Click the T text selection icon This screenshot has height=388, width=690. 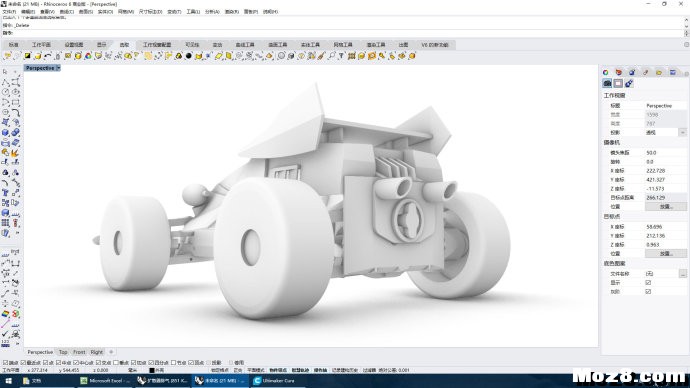point(341,56)
